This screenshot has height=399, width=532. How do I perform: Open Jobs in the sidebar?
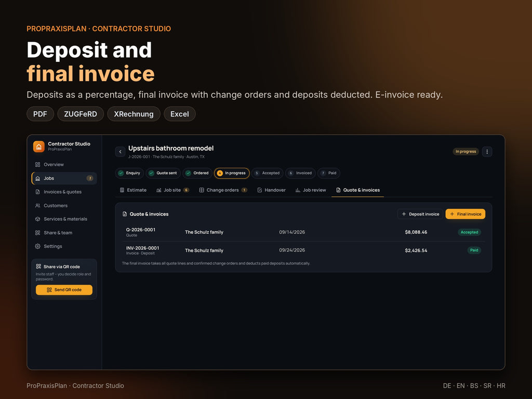pyautogui.click(x=64, y=178)
